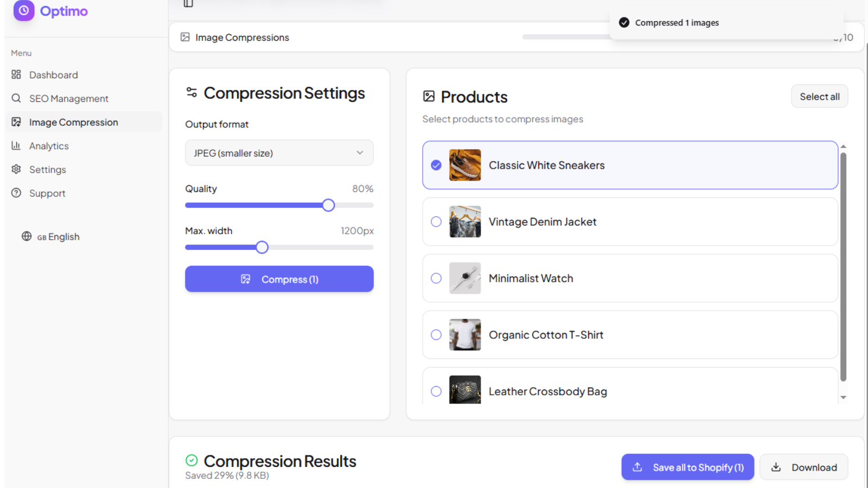
Task: Click the sidebar panel toggle icon
Action: [188, 3]
